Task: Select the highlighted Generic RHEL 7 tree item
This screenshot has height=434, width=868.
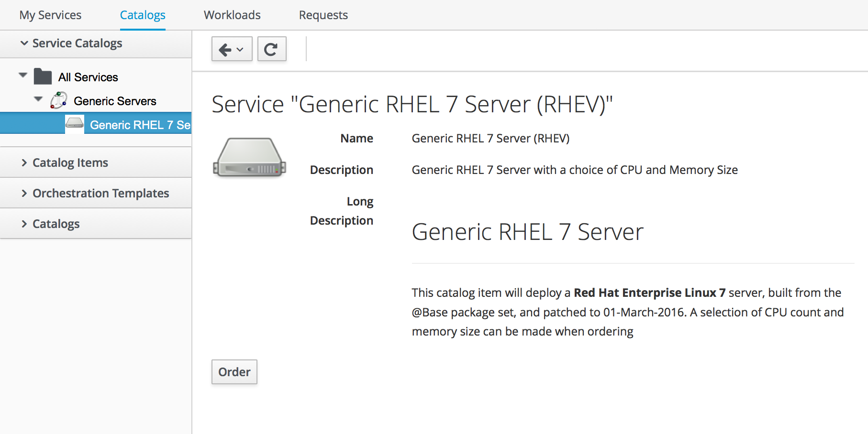Action: click(x=140, y=125)
